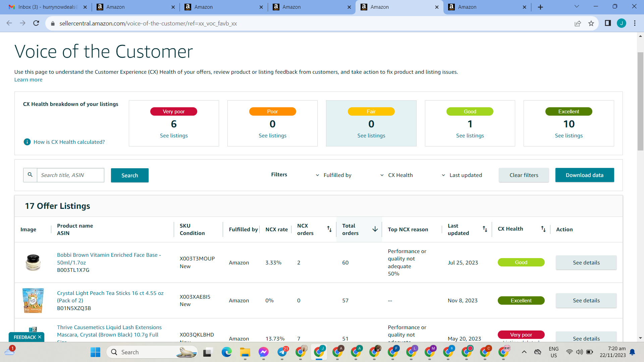644x362 pixels.
Task: Open the browser side panel
Action: point(608,23)
